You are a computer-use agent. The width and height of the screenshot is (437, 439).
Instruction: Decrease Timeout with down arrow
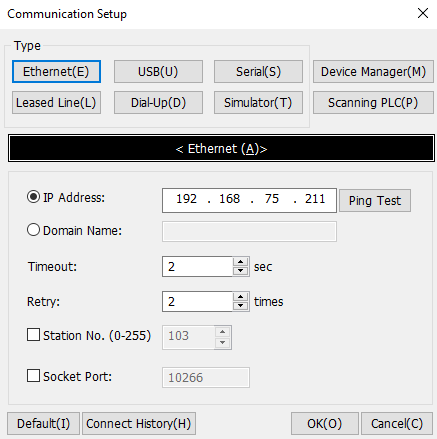(x=241, y=271)
